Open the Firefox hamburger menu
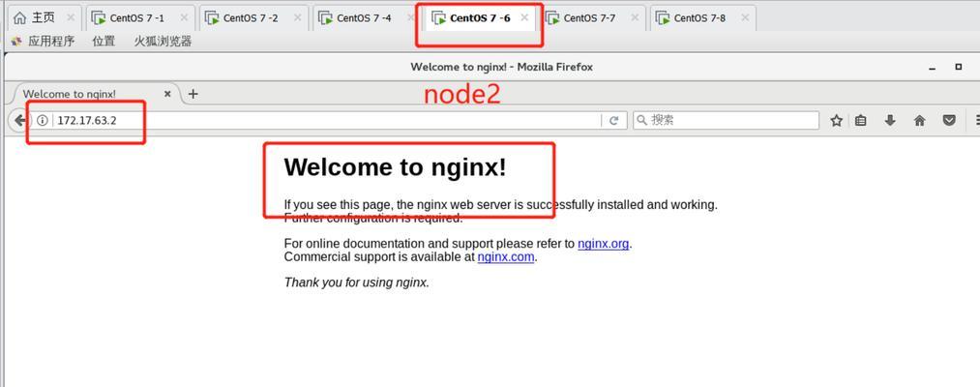Viewport: 980px width, 387px height. pos(976,121)
